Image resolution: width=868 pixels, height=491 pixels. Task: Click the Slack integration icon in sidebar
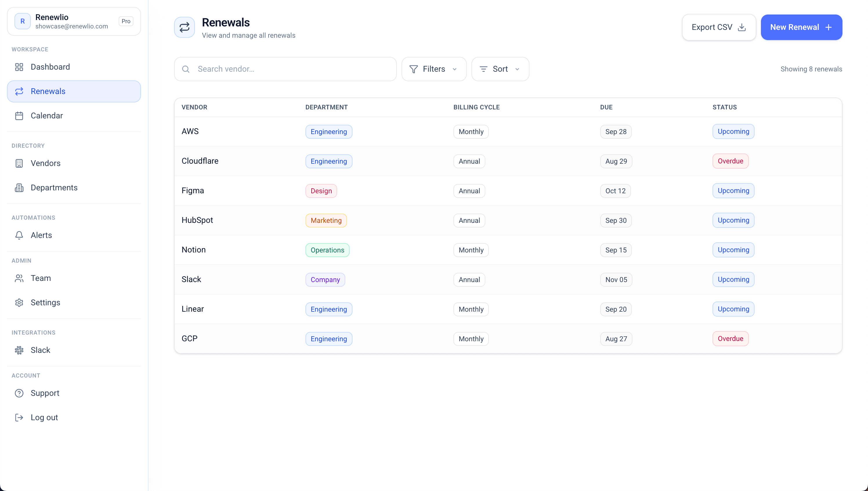19,350
